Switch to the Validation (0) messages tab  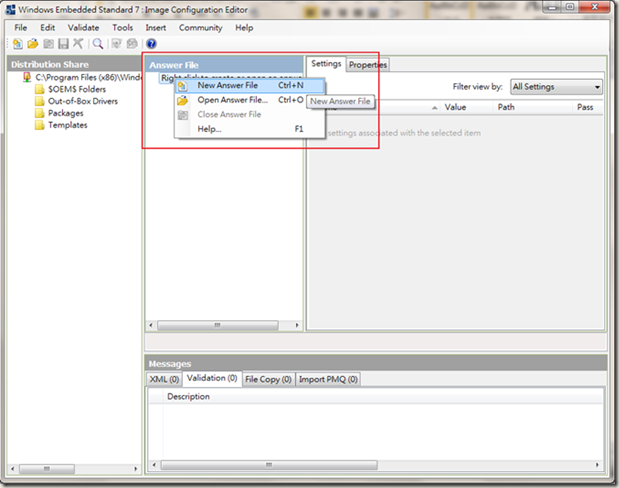click(x=212, y=378)
